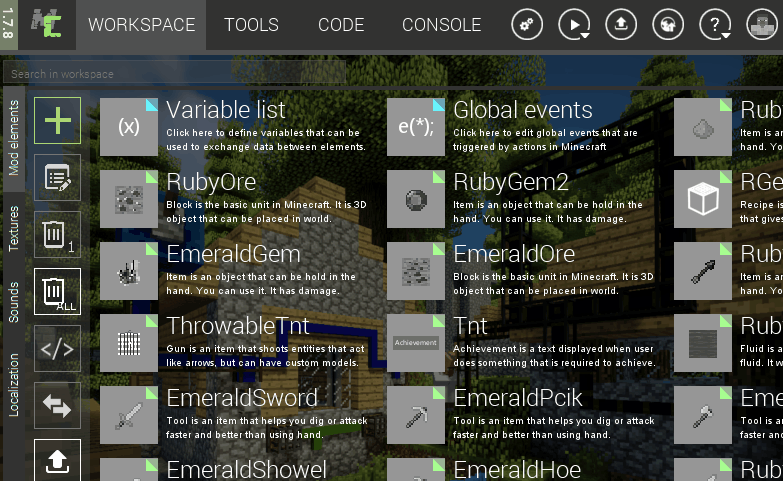Select the Mod elements side tab
Screen dimensions: 783x481
[x=13, y=138]
